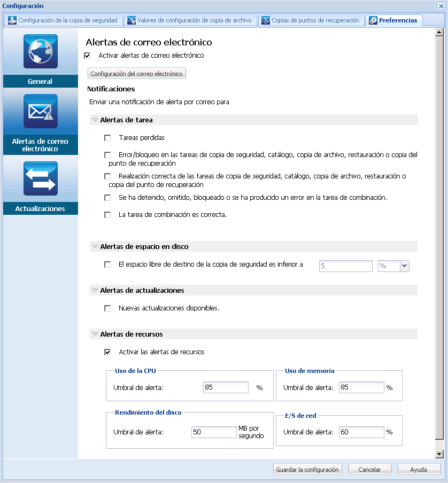This screenshot has height=483, width=448.
Task: Switch to the Configuración de la copia de seguridad tab
Action: (64, 20)
